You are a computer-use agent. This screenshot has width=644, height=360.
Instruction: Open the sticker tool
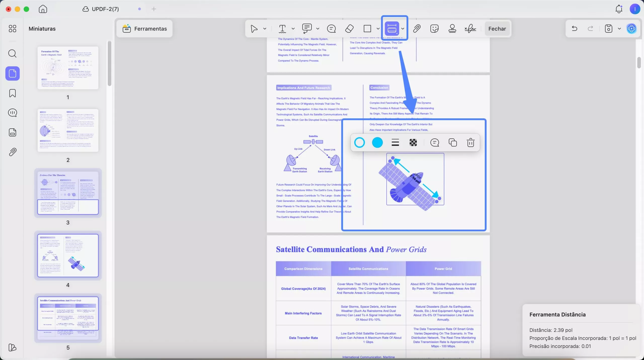434,29
